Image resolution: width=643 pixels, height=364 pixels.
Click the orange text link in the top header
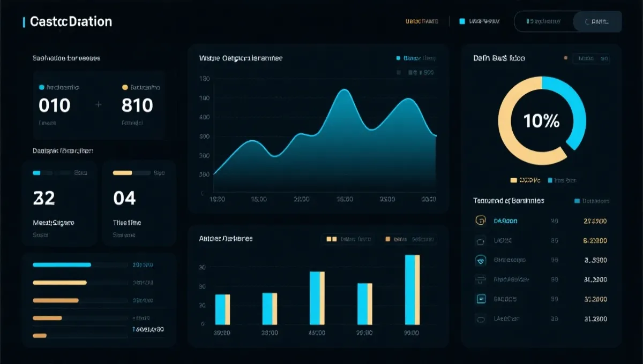tap(421, 21)
